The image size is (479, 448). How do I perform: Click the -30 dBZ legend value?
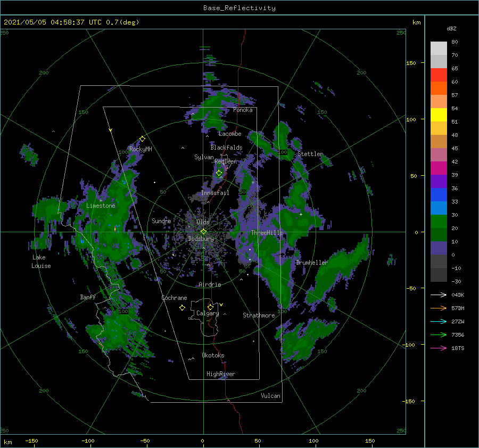pyautogui.click(x=457, y=281)
